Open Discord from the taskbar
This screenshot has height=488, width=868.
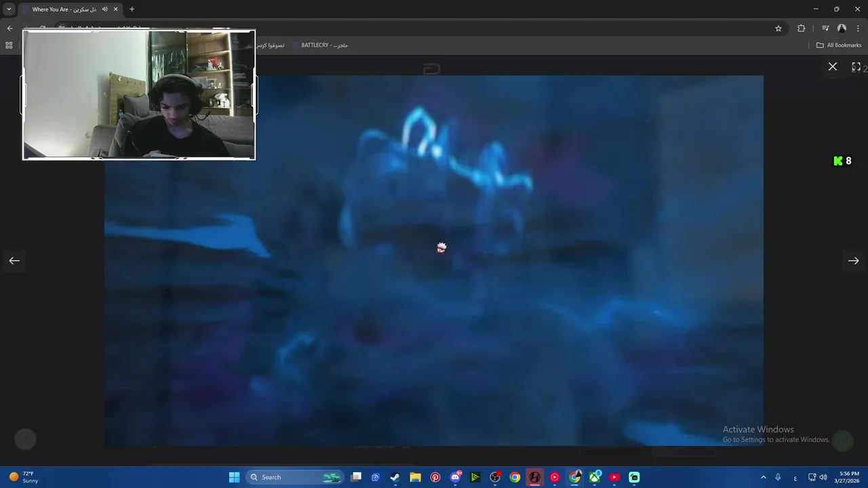[456, 477]
